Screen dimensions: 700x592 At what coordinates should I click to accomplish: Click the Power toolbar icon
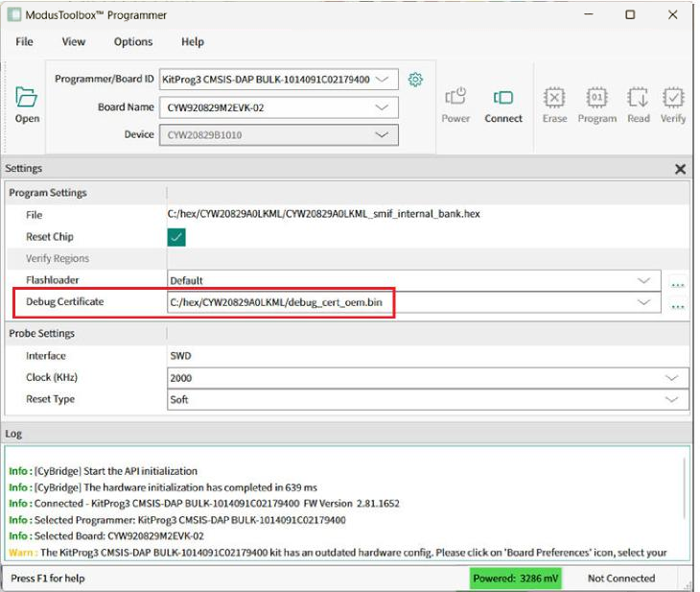coord(455,97)
